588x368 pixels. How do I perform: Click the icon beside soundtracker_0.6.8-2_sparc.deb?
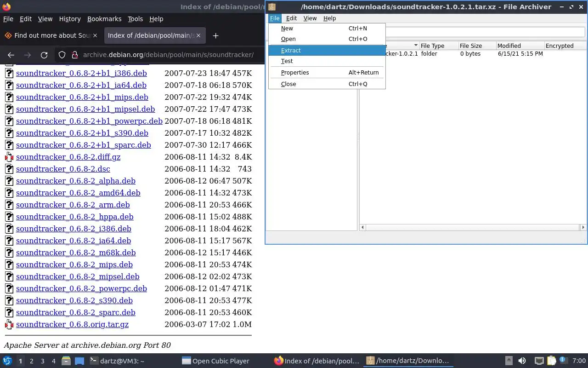[x=9, y=312]
